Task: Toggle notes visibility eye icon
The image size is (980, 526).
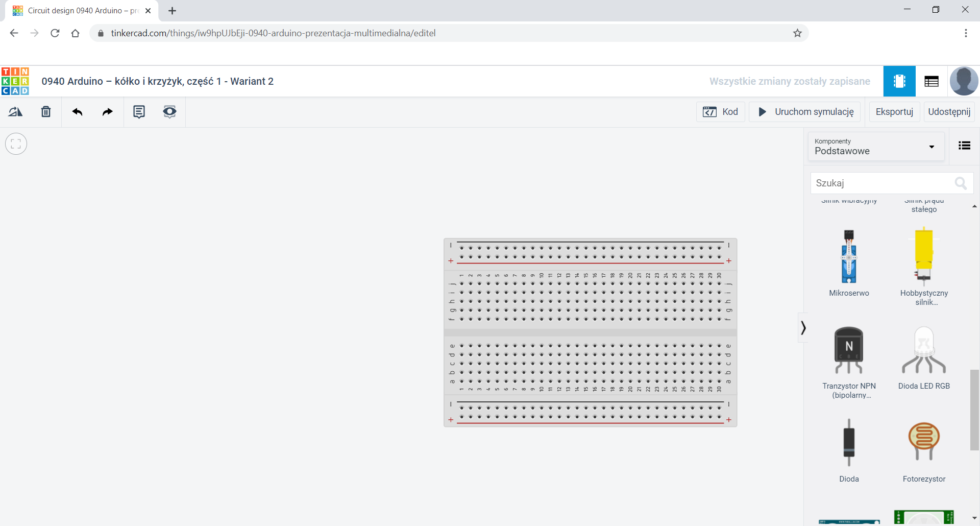Action: tap(169, 112)
